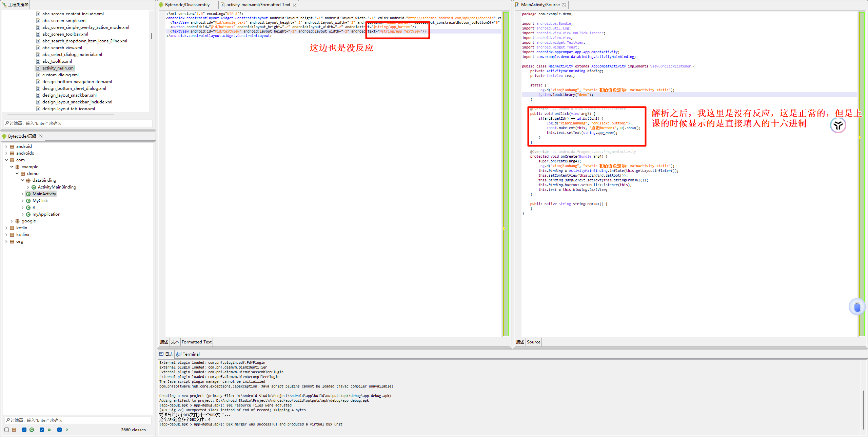The width and height of the screenshot is (868, 437).
Task: Select MyClick class in tree
Action: pyautogui.click(x=40, y=201)
